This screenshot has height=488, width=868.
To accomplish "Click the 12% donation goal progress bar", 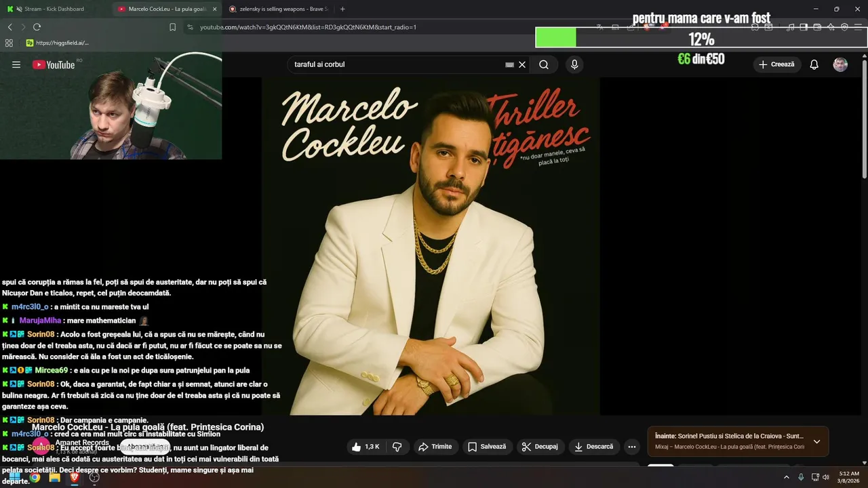I will click(x=701, y=37).
